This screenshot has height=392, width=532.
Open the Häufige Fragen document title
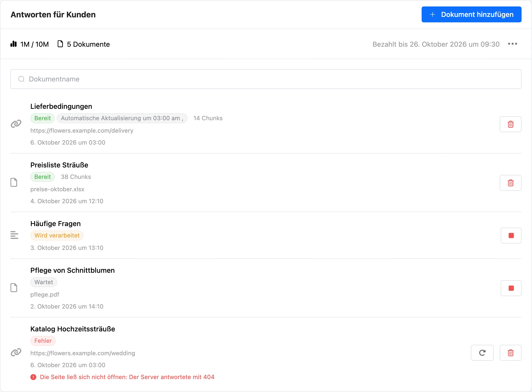click(x=55, y=224)
